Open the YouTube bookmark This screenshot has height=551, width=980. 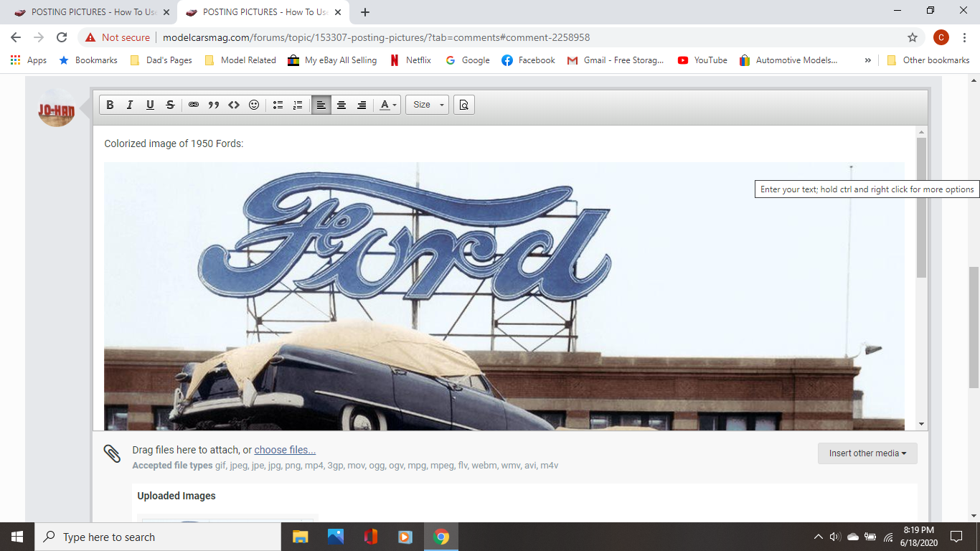tap(702, 60)
